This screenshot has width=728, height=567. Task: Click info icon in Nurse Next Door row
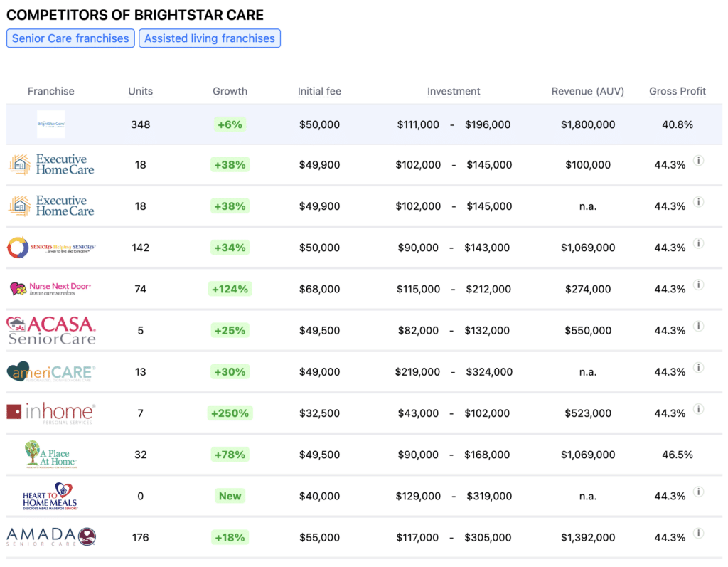point(698,285)
